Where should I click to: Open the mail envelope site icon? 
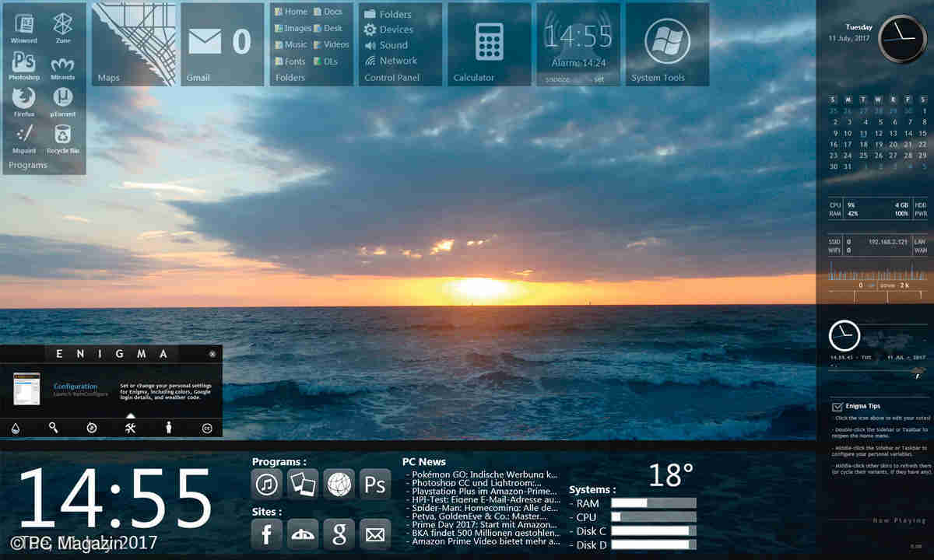tap(375, 534)
